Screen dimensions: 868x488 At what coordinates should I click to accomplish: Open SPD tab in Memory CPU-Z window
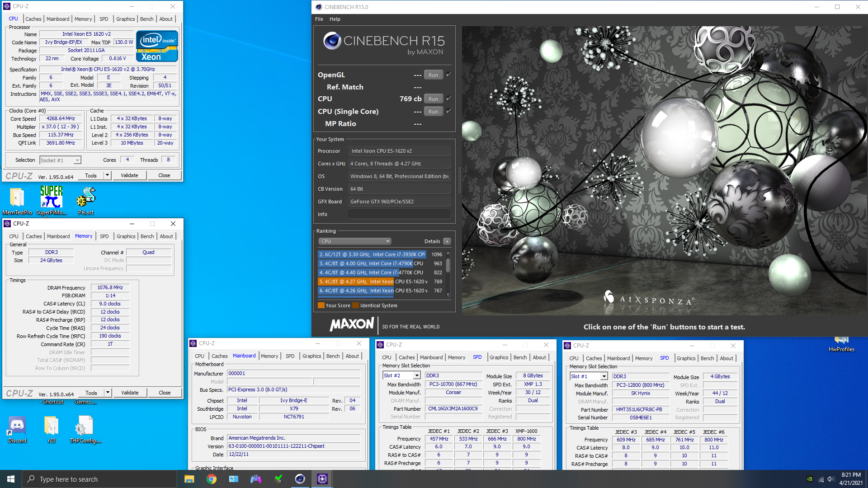pyautogui.click(x=104, y=236)
